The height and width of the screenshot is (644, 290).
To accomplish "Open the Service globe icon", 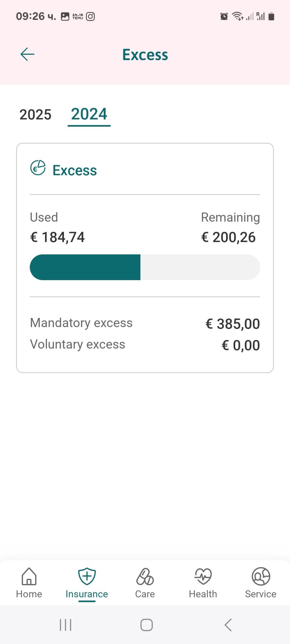I will pyautogui.click(x=261, y=576).
